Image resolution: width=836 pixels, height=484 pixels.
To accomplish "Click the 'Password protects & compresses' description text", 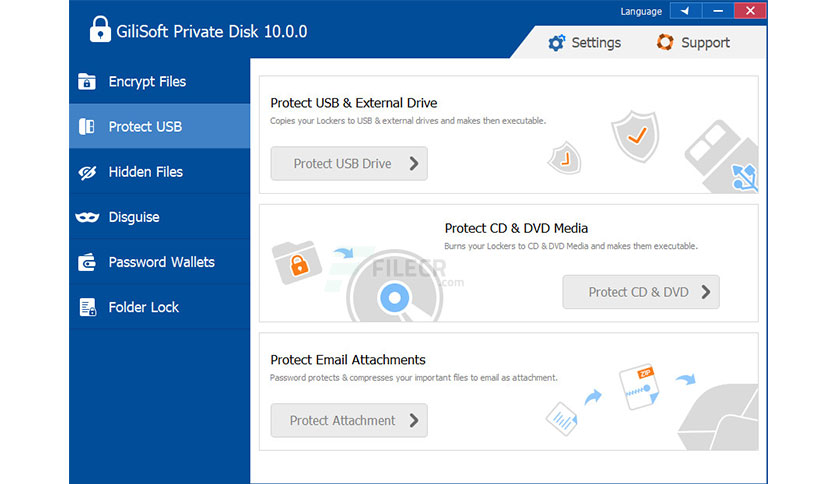I will pyautogui.click(x=414, y=378).
